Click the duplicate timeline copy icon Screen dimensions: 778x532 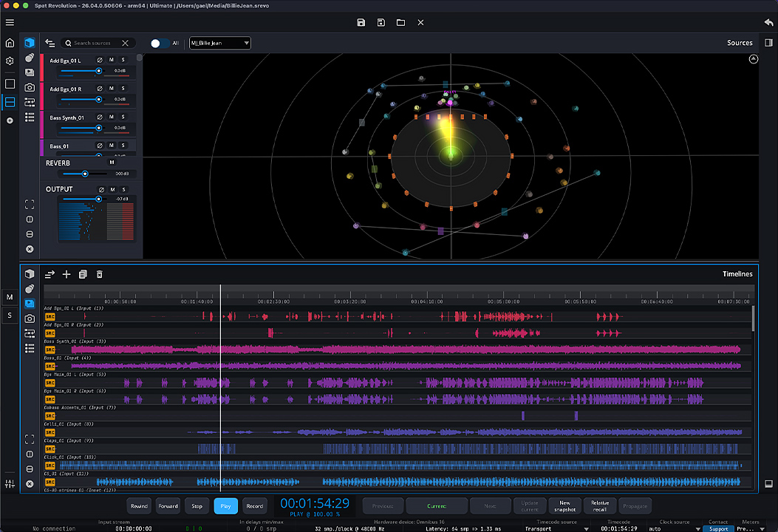[83, 274]
